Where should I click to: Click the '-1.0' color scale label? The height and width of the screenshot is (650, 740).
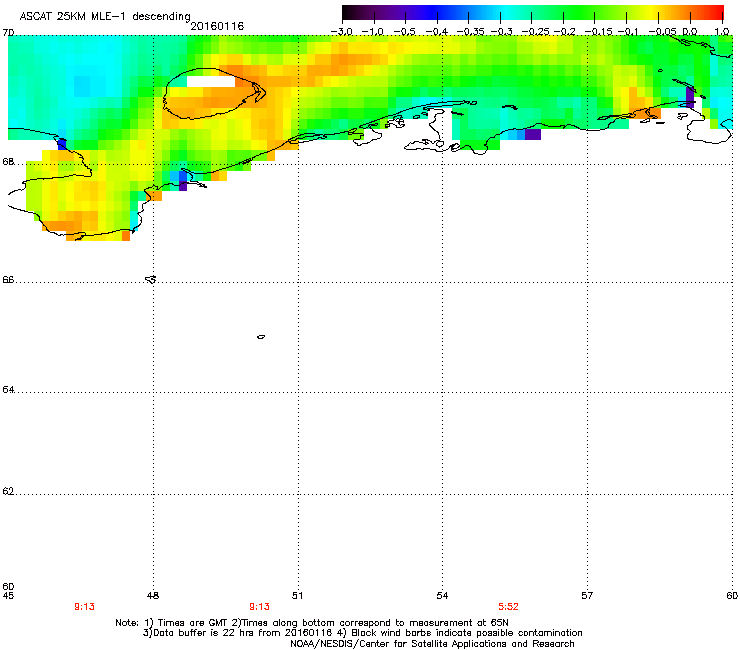373,32
